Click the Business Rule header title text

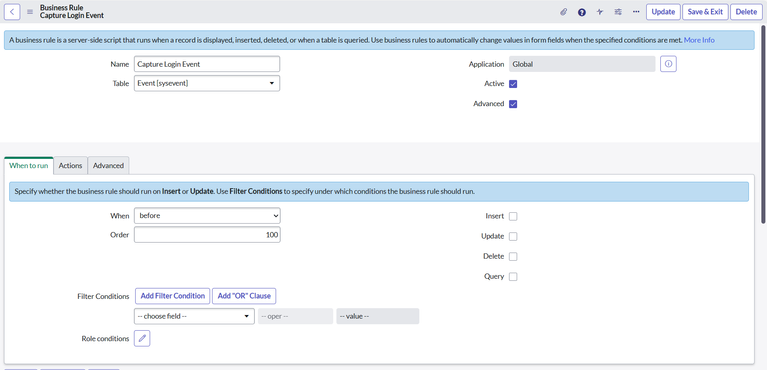62,8
